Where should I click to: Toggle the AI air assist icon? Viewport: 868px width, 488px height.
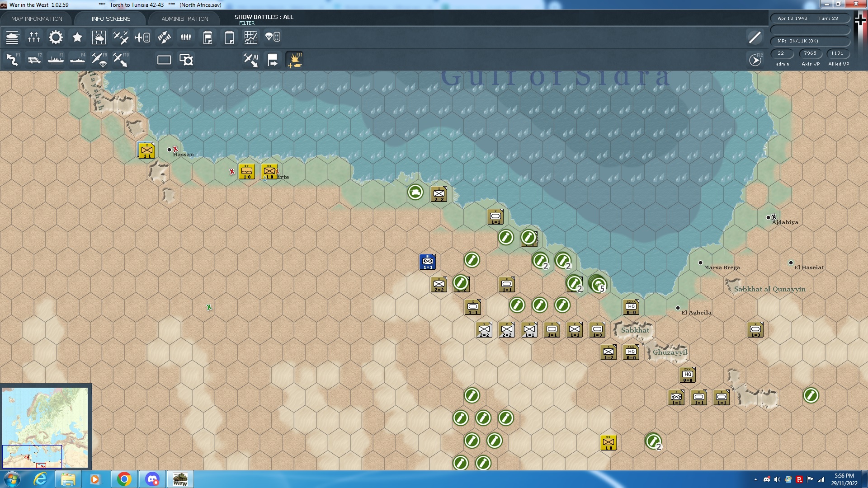250,59
